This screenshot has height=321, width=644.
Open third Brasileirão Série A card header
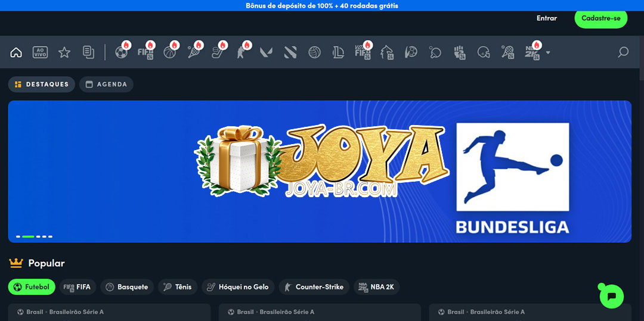pyautogui.click(x=530, y=312)
